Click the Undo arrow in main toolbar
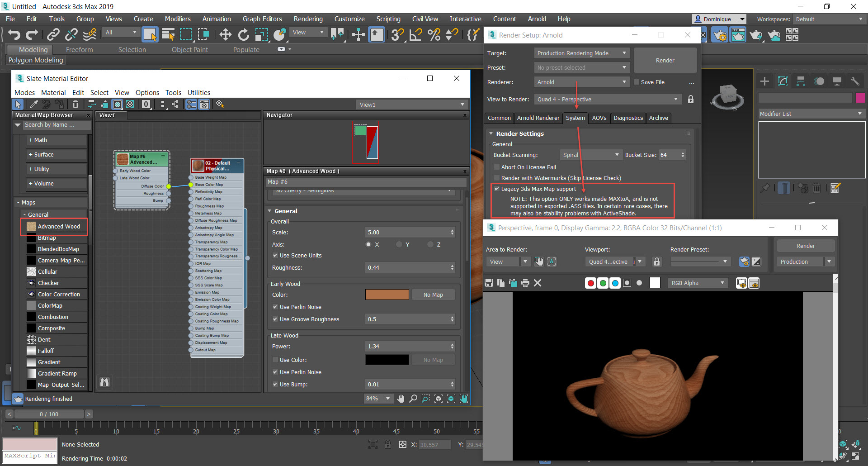 click(x=14, y=34)
